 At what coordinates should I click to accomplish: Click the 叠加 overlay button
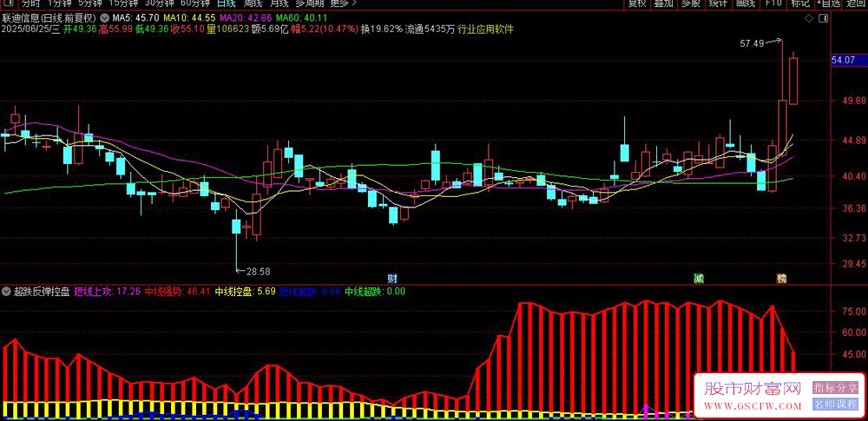tap(663, 3)
